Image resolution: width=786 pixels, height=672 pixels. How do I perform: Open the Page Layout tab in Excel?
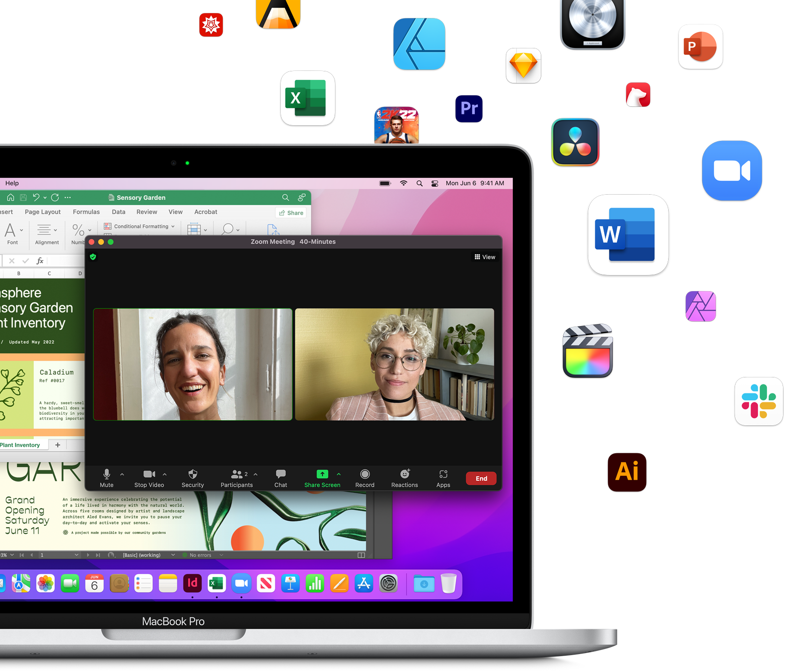(x=42, y=212)
